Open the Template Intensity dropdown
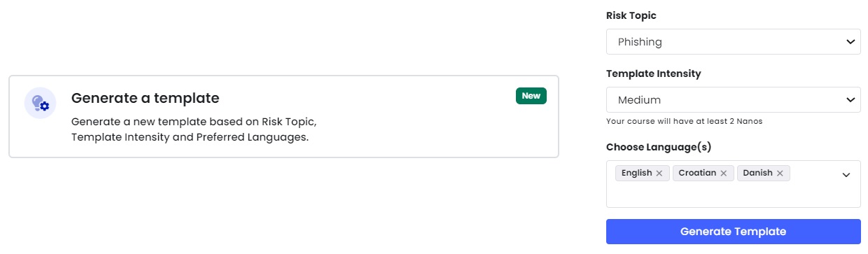Image resolution: width=868 pixels, height=254 pixels. [734, 100]
